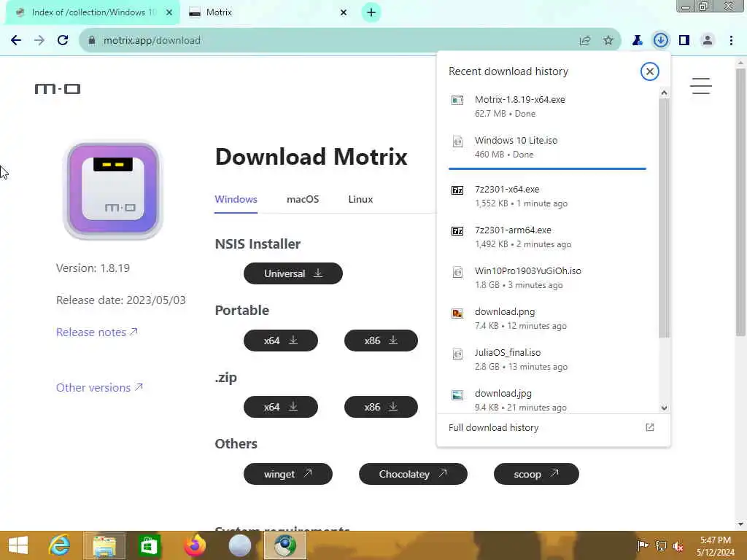
Task: Select the Linux platform tab
Action: tap(360, 200)
